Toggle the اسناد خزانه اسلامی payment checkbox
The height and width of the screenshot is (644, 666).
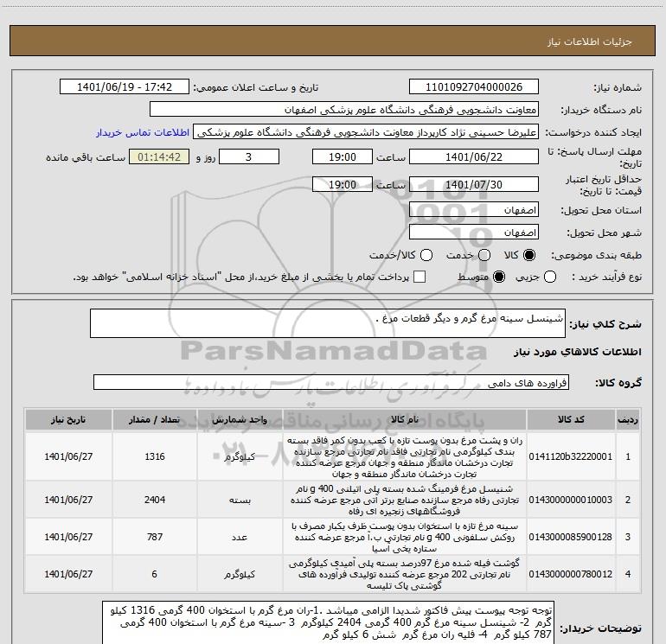(419, 277)
